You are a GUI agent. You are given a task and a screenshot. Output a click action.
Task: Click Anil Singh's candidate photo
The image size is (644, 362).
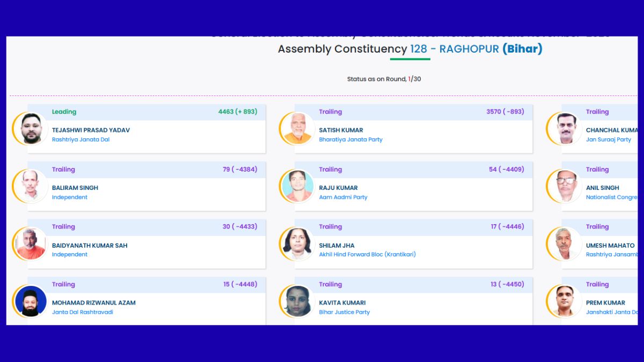565,187
